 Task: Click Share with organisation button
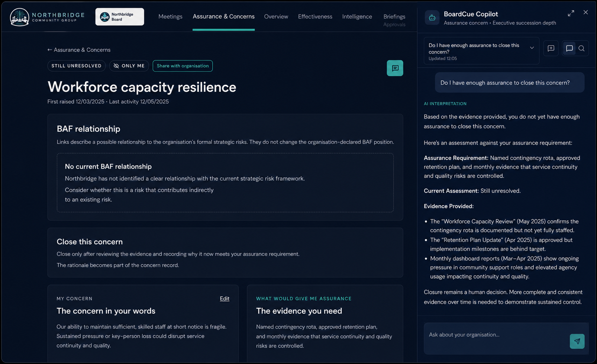[183, 66]
